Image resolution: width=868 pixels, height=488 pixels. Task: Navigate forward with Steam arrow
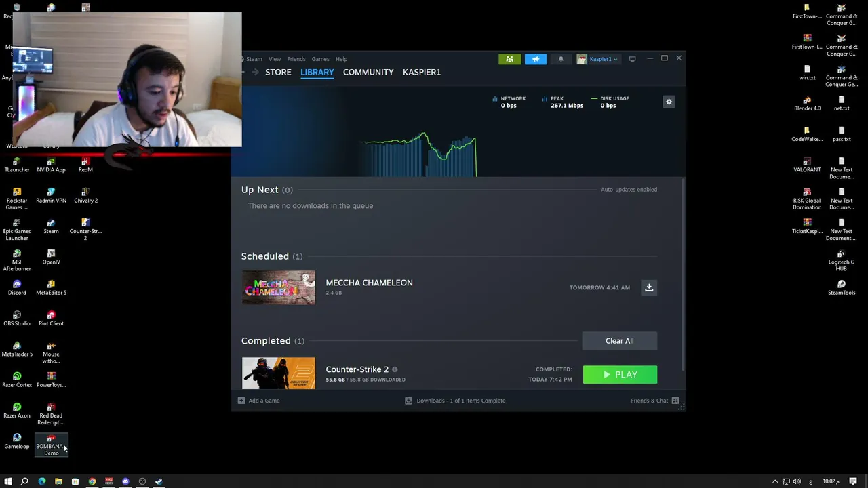[x=255, y=72]
